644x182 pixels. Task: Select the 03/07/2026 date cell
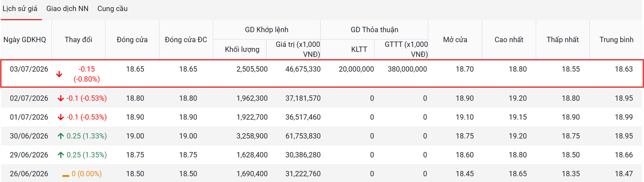click(x=29, y=69)
